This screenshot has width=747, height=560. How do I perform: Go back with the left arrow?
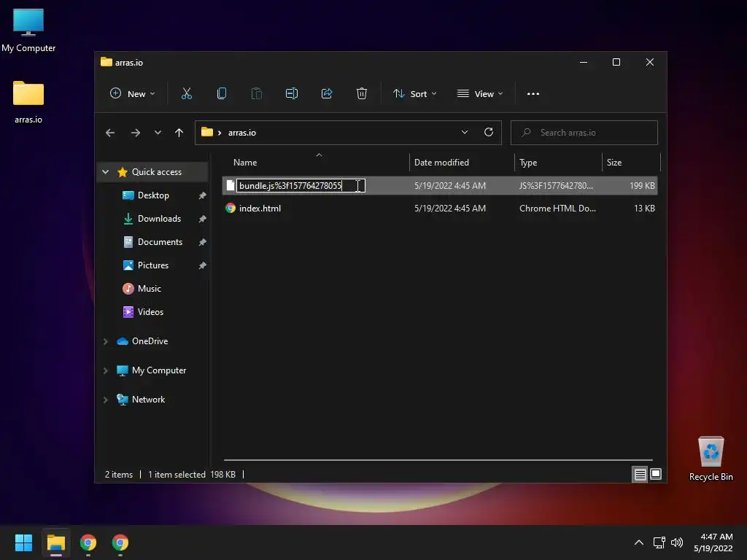coord(110,133)
